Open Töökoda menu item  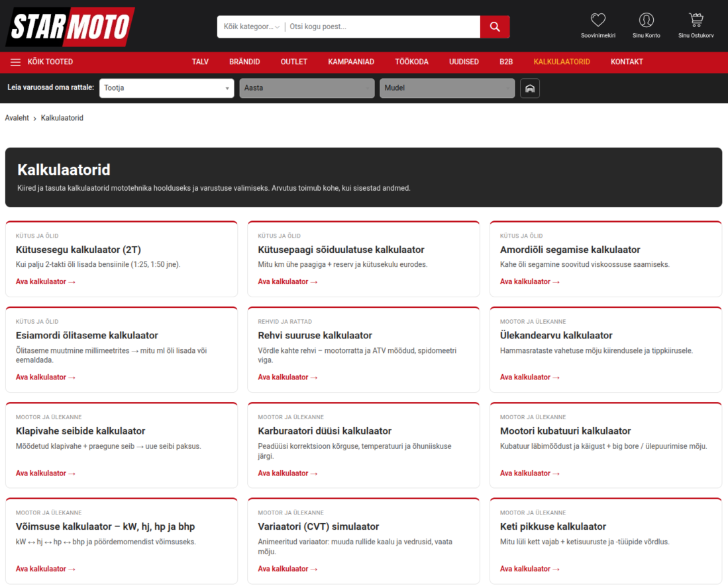click(411, 62)
